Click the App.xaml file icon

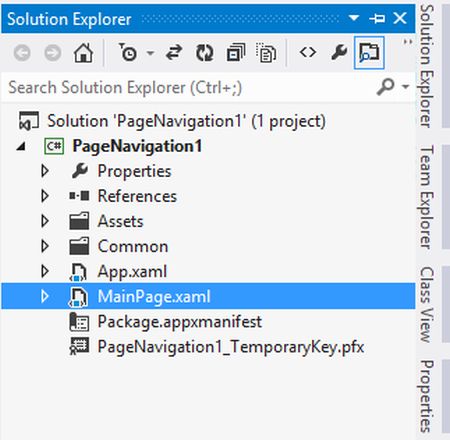tap(79, 272)
